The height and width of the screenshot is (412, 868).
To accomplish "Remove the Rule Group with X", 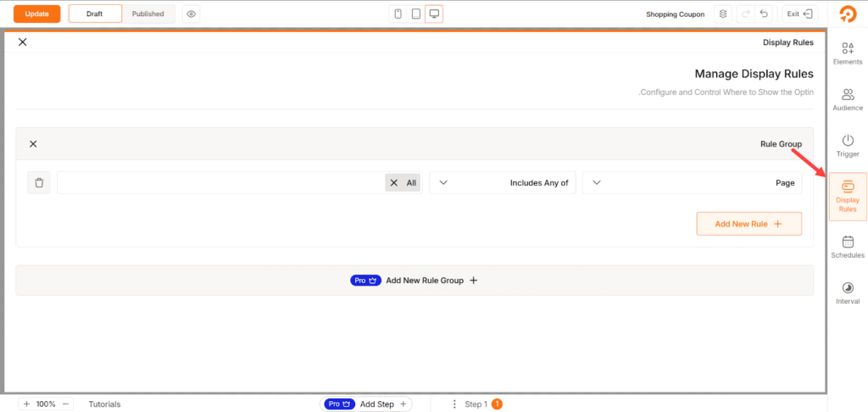I will tap(33, 144).
